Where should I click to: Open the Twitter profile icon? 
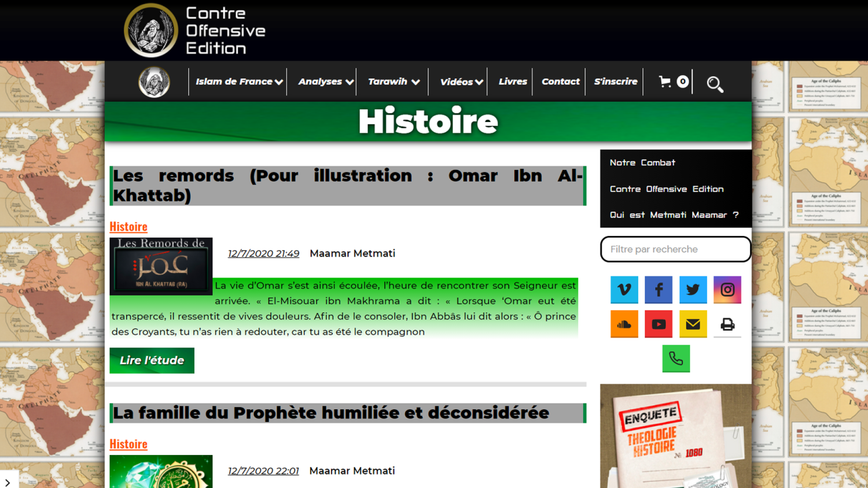click(x=693, y=290)
